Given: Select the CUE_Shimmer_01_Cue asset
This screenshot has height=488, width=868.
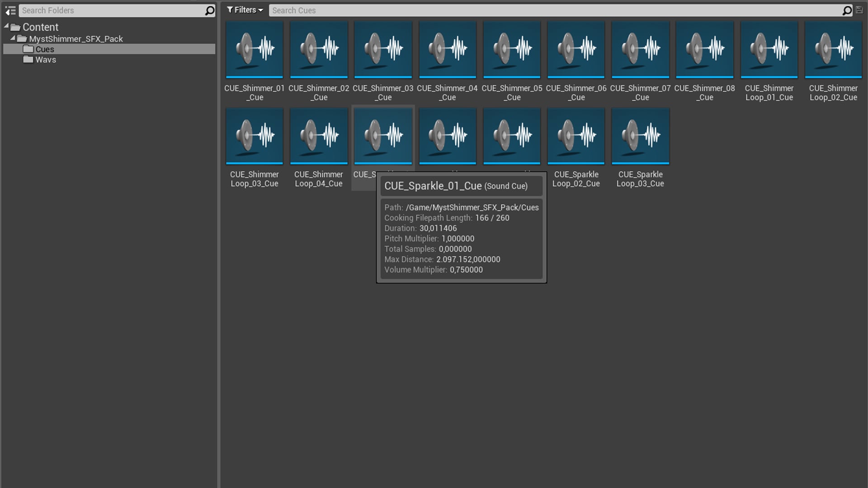Looking at the screenshot, I should coord(254,49).
